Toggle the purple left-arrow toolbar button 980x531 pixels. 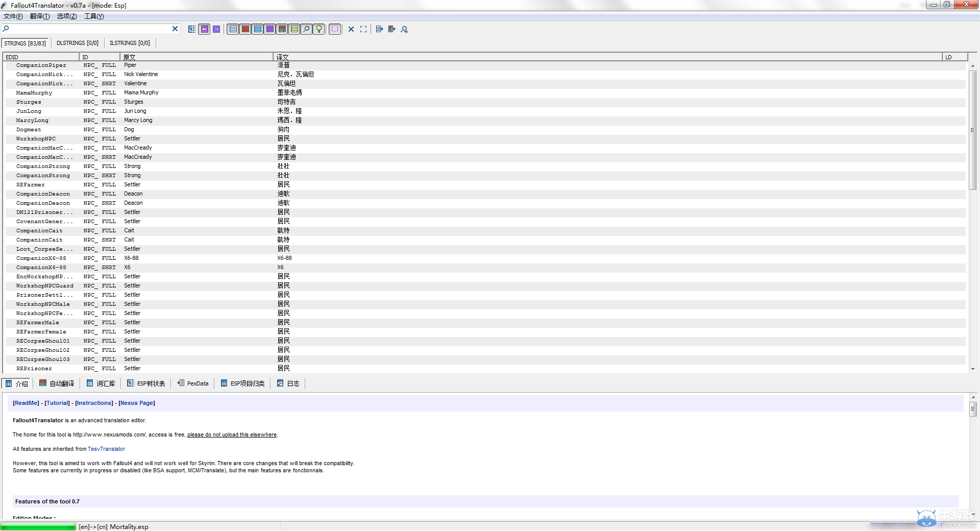coord(204,29)
